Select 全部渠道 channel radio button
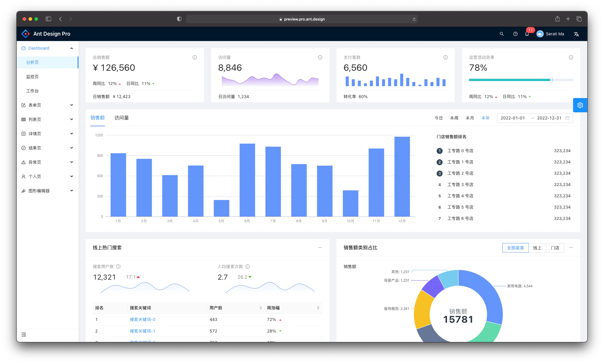Screen dimensions: 604x364 pos(515,248)
